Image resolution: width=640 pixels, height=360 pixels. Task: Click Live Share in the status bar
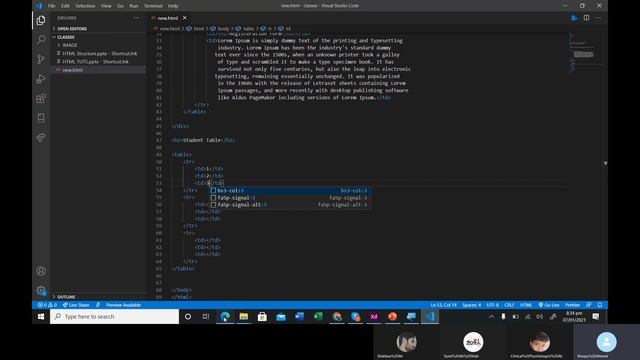(76, 305)
